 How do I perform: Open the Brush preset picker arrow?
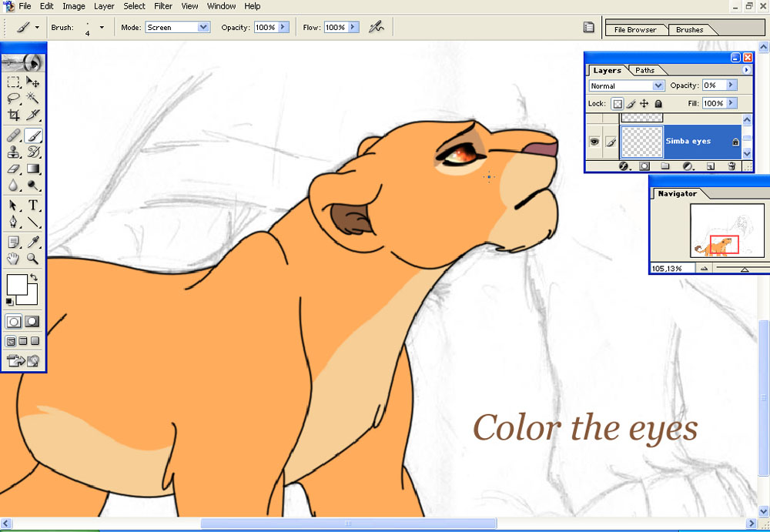pyautogui.click(x=102, y=28)
